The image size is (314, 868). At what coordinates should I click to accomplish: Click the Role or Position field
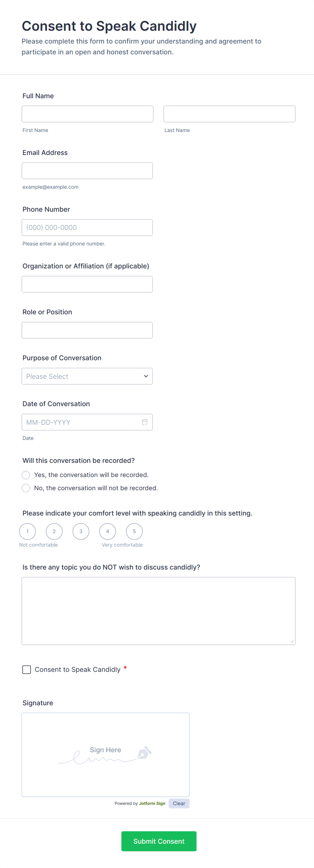pyautogui.click(x=87, y=330)
